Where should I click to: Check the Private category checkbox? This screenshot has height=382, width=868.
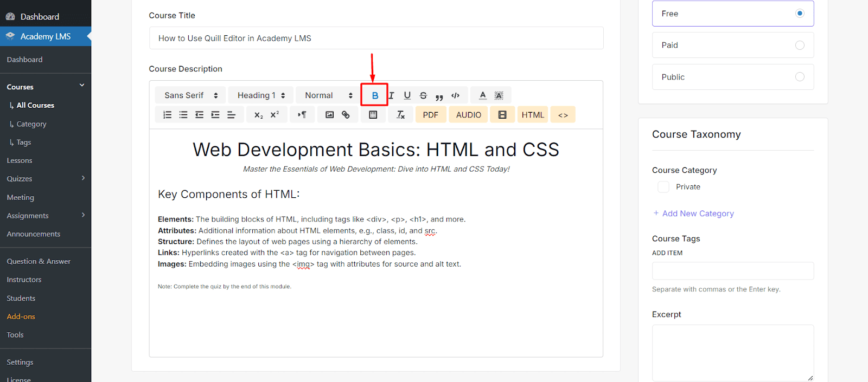663,187
